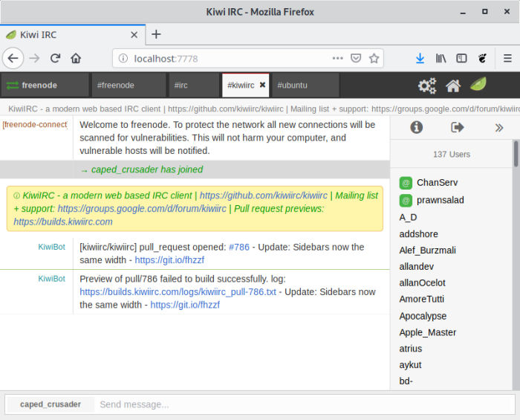Reload the current page
Screen dimensions: 520x420
(x=56, y=59)
